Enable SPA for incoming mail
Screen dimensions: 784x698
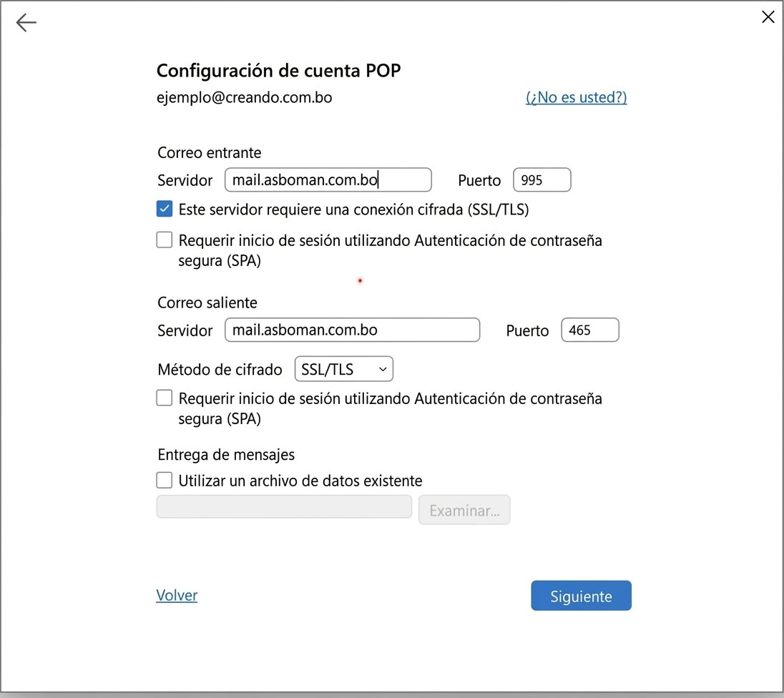(165, 240)
